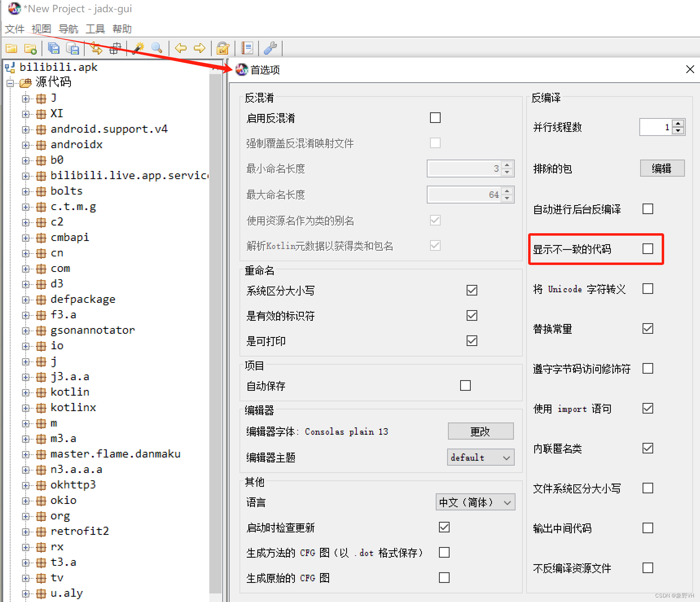Click the bilibili.apk root node icon

coord(10,68)
